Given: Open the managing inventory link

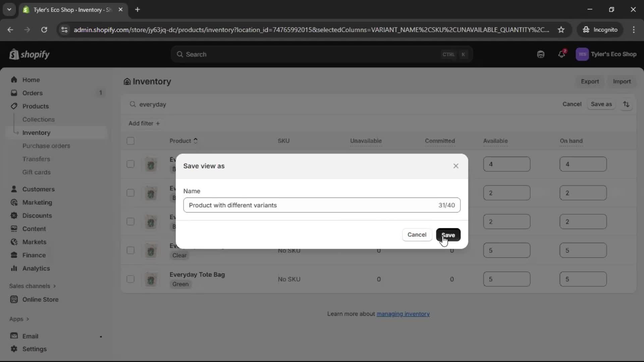Looking at the screenshot, I should coord(403,314).
